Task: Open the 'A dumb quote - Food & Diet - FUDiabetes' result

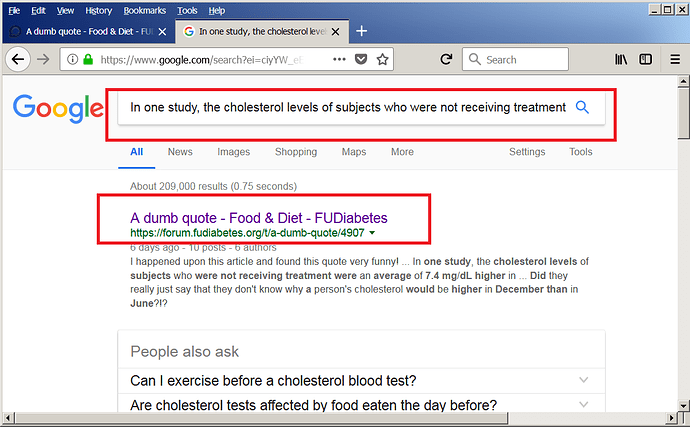Action: click(259, 218)
